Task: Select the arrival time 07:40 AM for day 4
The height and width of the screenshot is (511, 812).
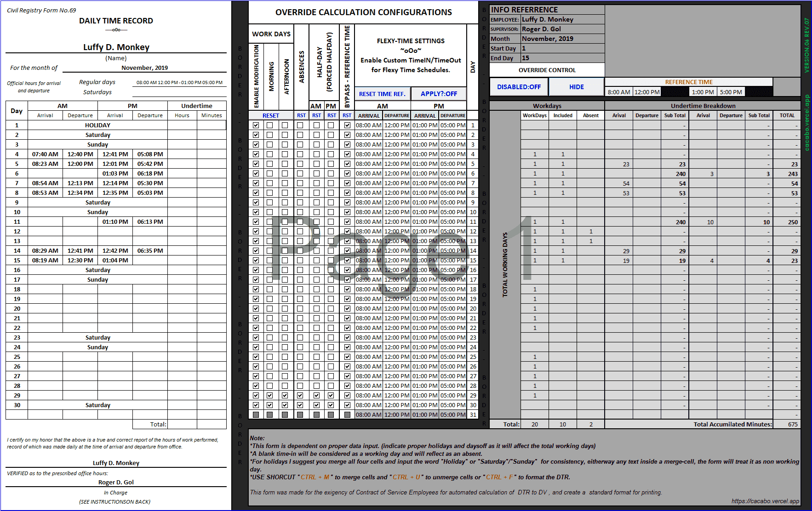Action: tap(45, 154)
